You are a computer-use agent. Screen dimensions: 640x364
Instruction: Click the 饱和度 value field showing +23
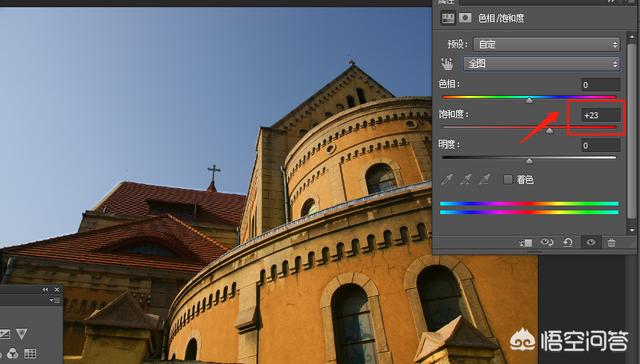(x=601, y=115)
